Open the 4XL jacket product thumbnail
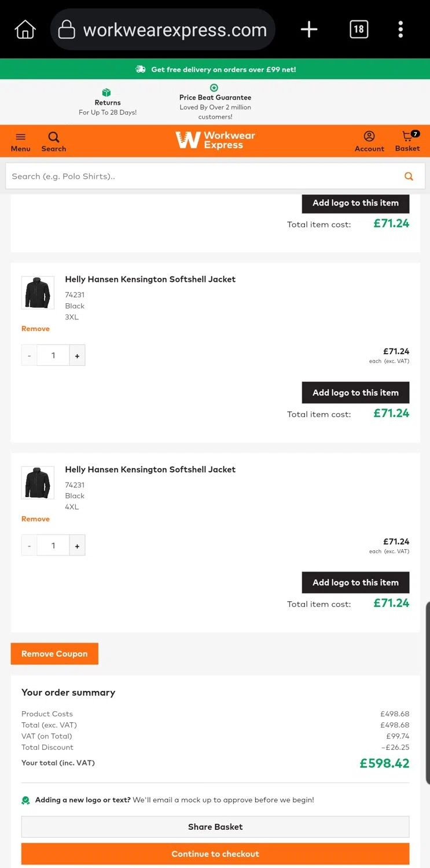Screen dimensions: 430x868 38,483
